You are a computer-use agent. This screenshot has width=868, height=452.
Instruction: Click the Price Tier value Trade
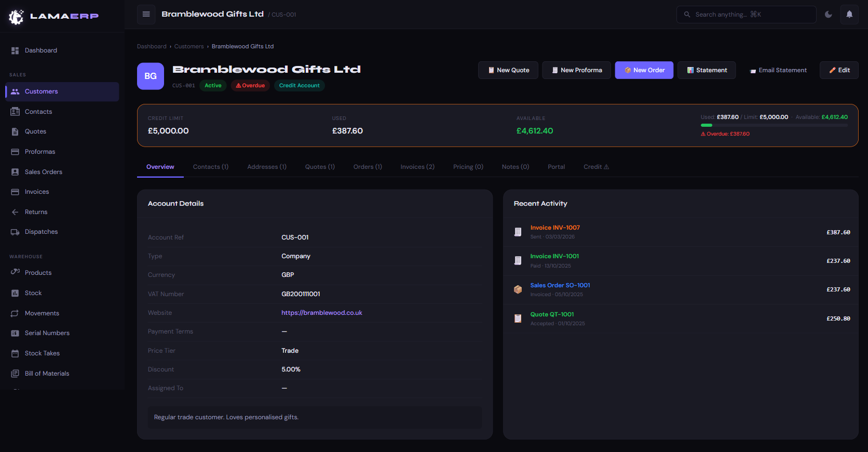[290, 351]
